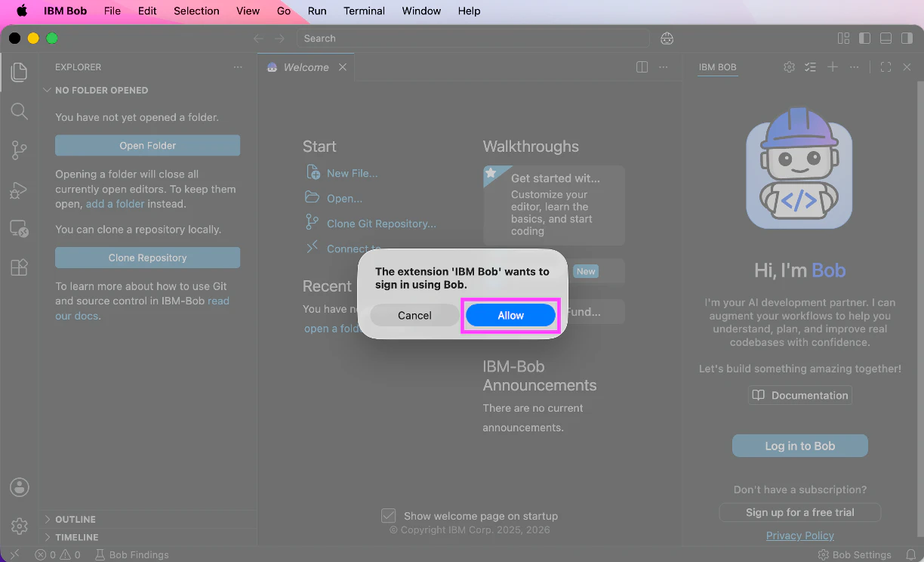Screen dimensions: 924x562
Task: Open the Go menu
Action: (284, 11)
